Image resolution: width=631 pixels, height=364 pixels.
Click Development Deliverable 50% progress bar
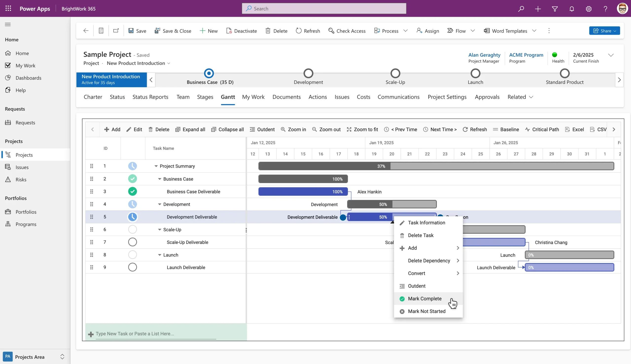(370, 217)
